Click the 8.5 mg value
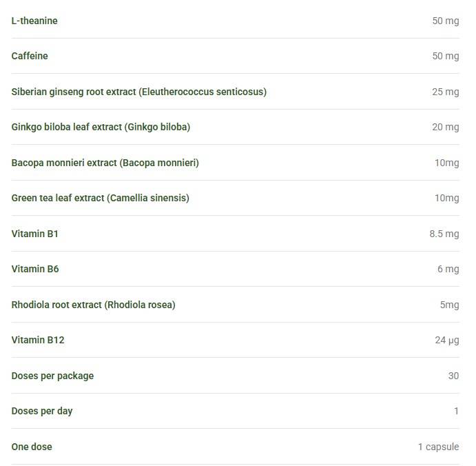The image size is (476, 466). [444, 234]
